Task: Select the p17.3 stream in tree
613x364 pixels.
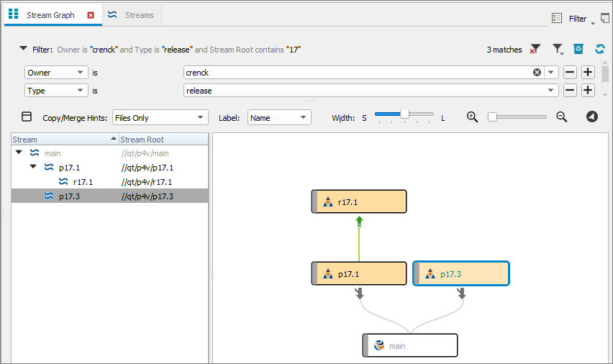Action: [69, 196]
